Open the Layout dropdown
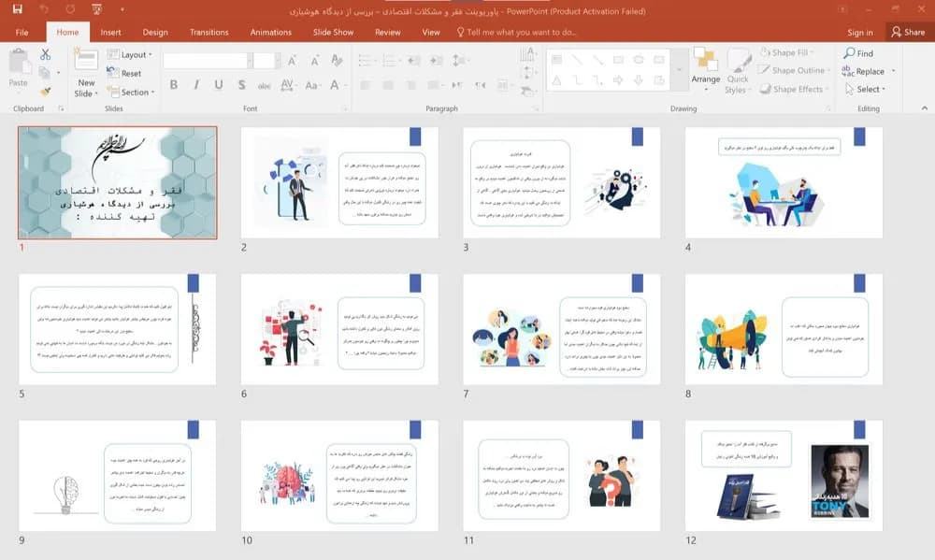935x560 pixels. pos(130,54)
